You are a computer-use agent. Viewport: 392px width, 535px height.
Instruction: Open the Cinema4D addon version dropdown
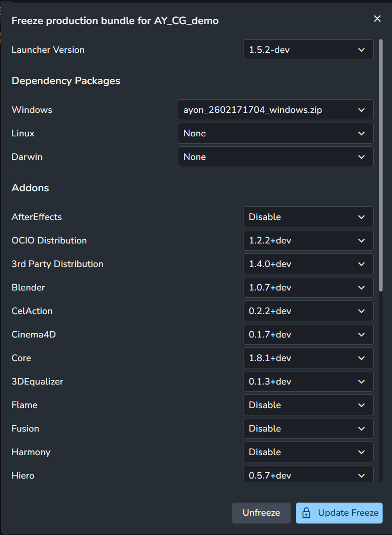click(308, 334)
